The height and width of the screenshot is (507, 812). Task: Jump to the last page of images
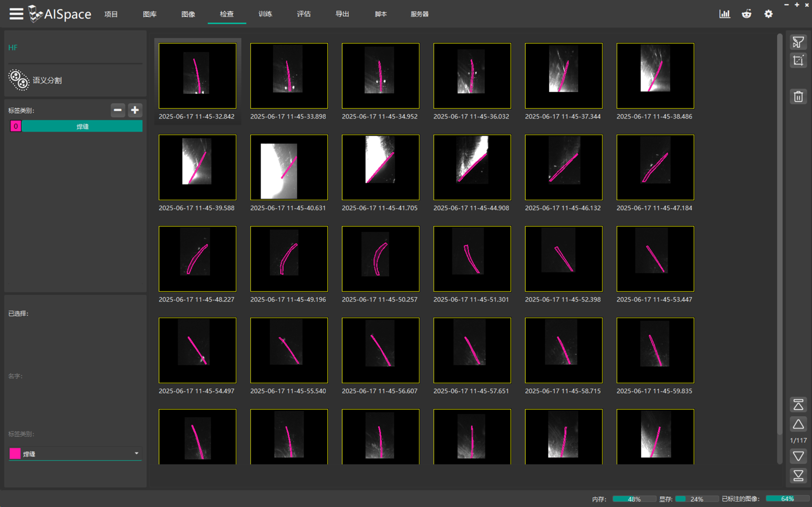(x=798, y=476)
